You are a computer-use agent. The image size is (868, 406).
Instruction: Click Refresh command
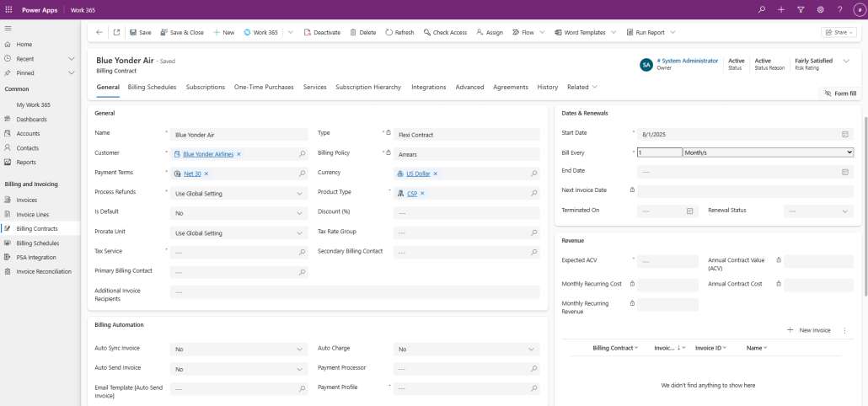point(399,32)
